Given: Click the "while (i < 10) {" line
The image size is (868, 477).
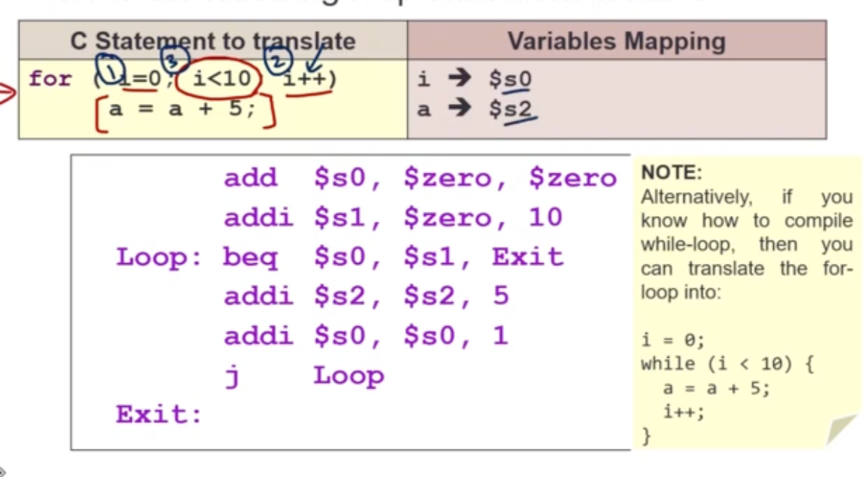Looking at the screenshot, I should 728,364.
